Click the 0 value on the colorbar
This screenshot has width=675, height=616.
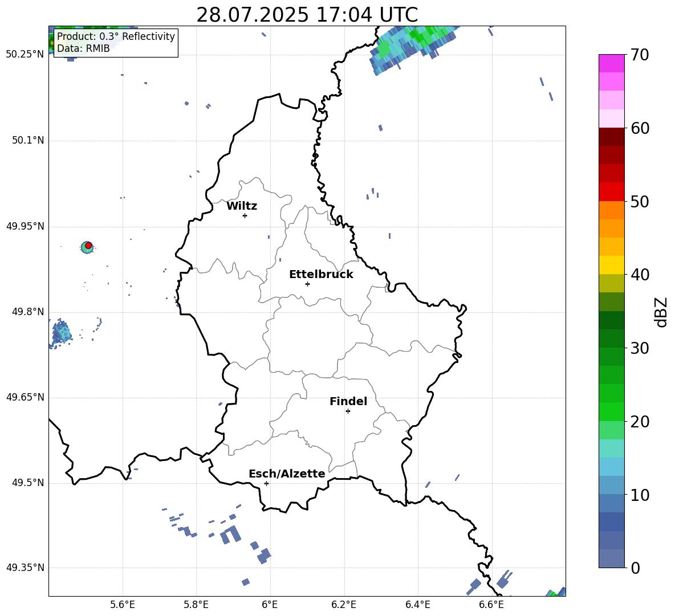[636, 568]
